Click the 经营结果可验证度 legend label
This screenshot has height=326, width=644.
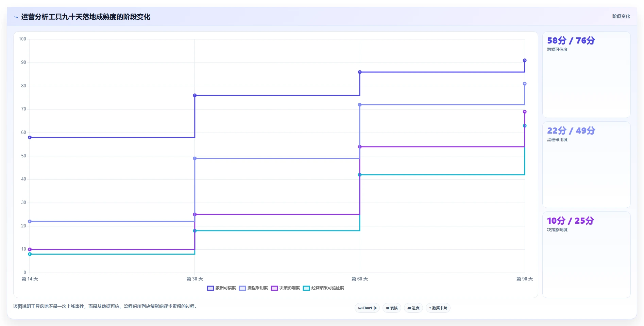[328, 288]
